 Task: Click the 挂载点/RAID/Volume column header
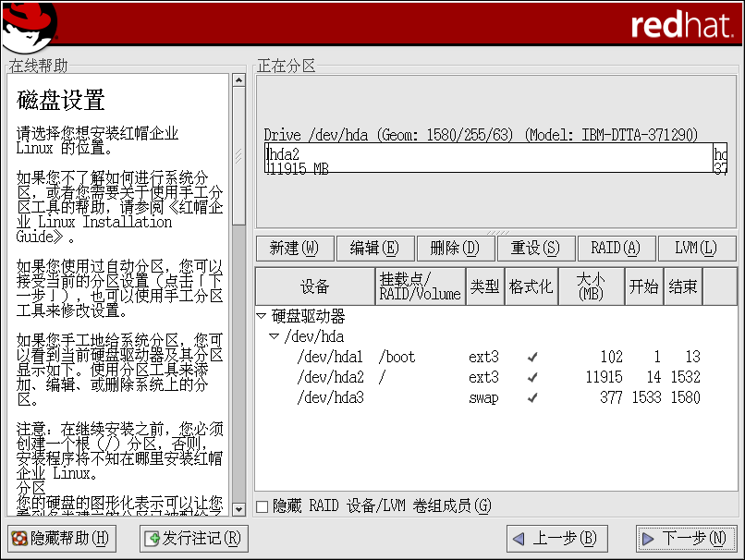click(x=421, y=286)
